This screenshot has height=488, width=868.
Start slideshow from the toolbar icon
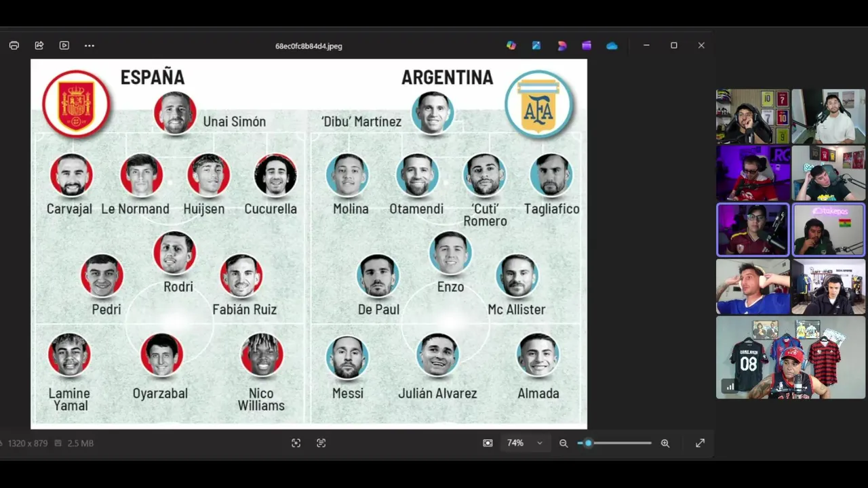pos(64,45)
